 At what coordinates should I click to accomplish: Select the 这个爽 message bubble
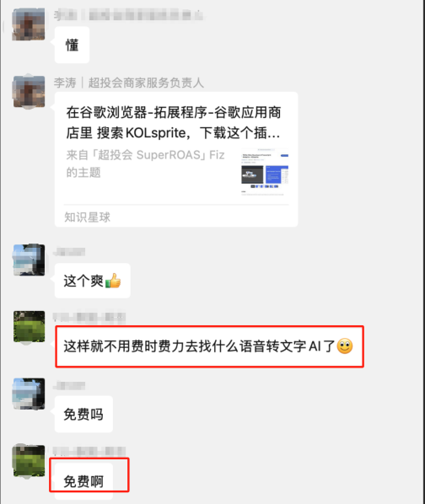pyautogui.click(x=93, y=281)
